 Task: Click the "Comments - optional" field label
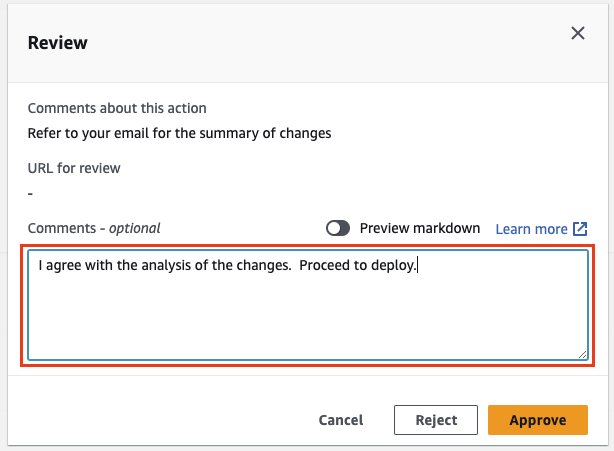pyautogui.click(x=94, y=228)
